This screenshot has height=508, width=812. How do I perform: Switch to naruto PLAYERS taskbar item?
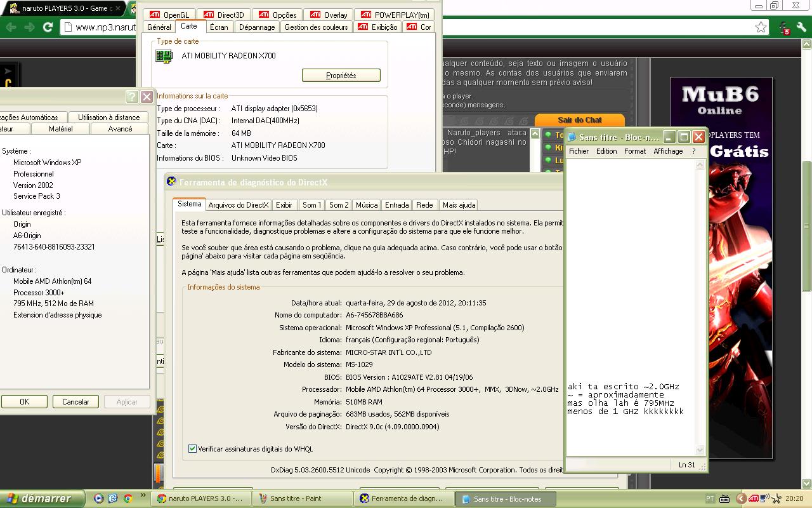pyautogui.click(x=200, y=498)
